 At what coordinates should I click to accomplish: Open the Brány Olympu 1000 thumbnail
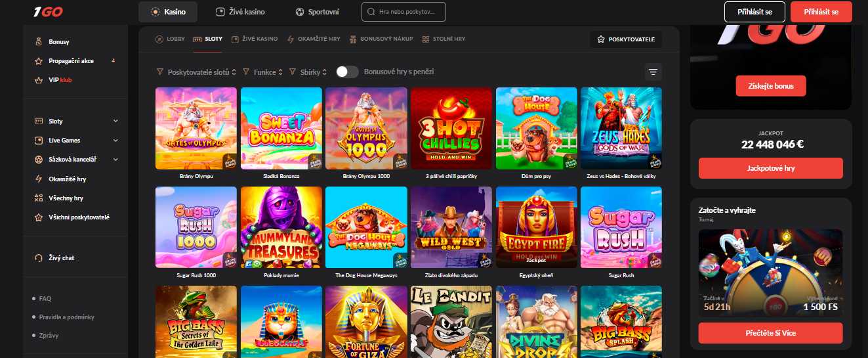pos(366,129)
